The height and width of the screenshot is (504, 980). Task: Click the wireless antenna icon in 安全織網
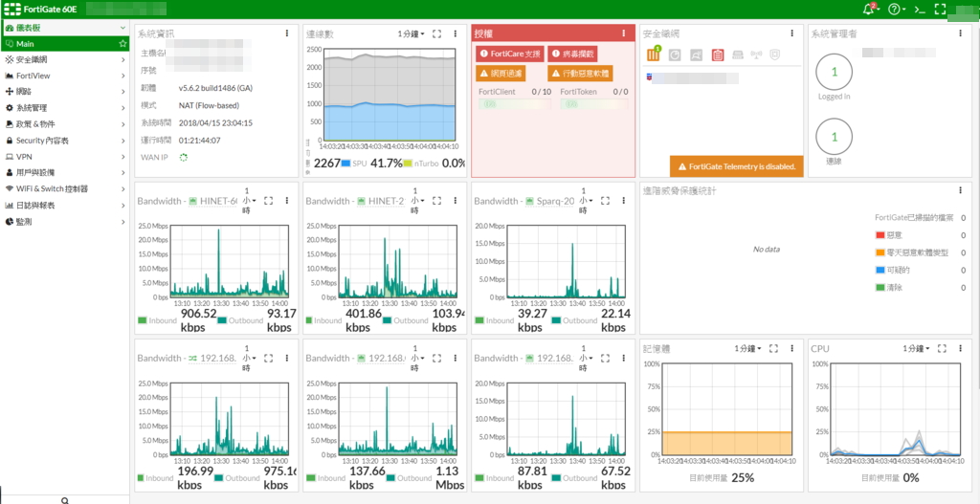coord(756,55)
